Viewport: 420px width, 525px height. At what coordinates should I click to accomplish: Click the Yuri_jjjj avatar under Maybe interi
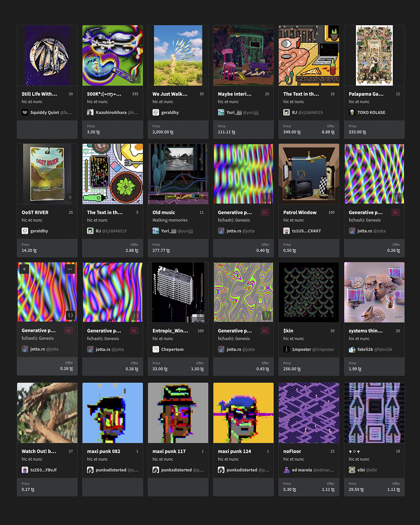(221, 112)
